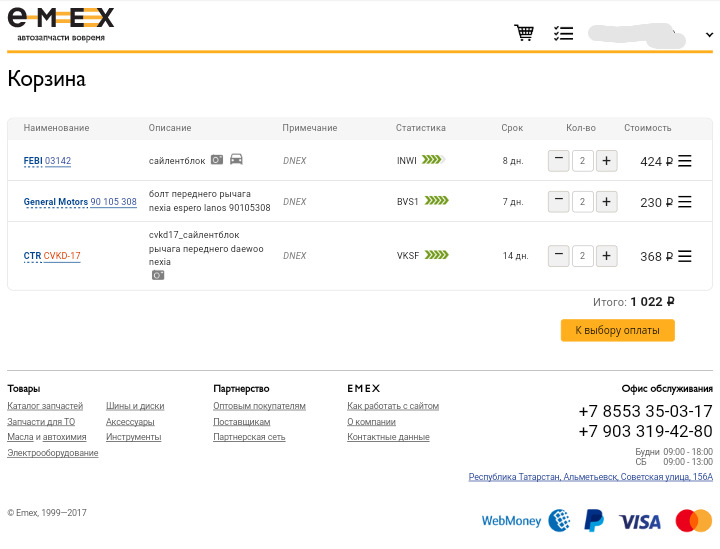Go to Emex home via logo
The image size is (720, 549).
pyautogui.click(x=61, y=24)
